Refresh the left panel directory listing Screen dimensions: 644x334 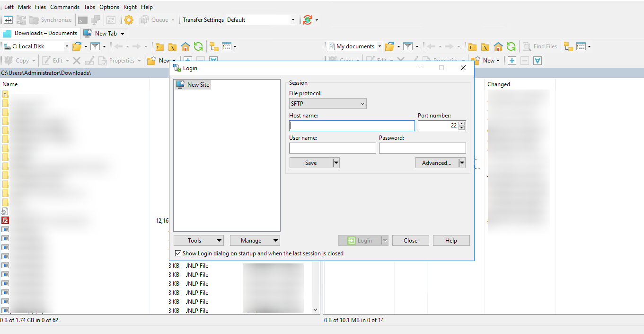point(198,46)
